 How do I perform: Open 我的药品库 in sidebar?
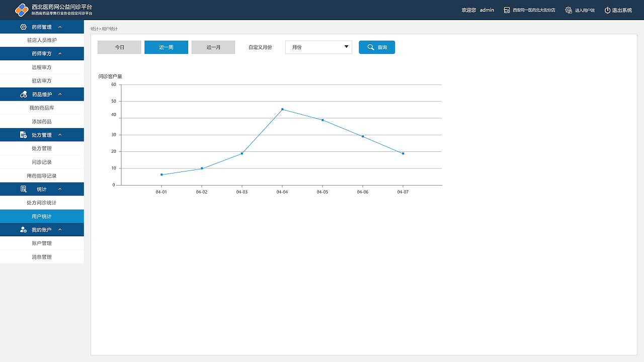[x=42, y=108]
